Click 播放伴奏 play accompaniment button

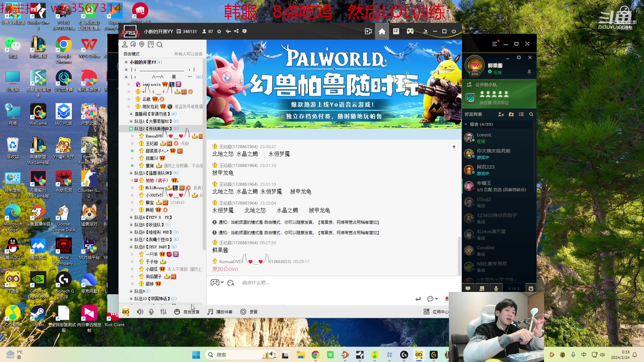point(220,312)
